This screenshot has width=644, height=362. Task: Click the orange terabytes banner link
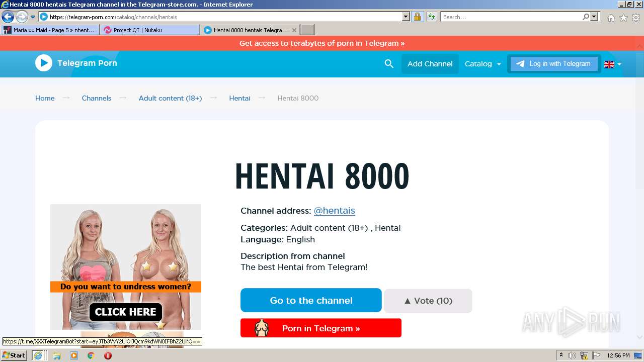(x=322, y=43)
